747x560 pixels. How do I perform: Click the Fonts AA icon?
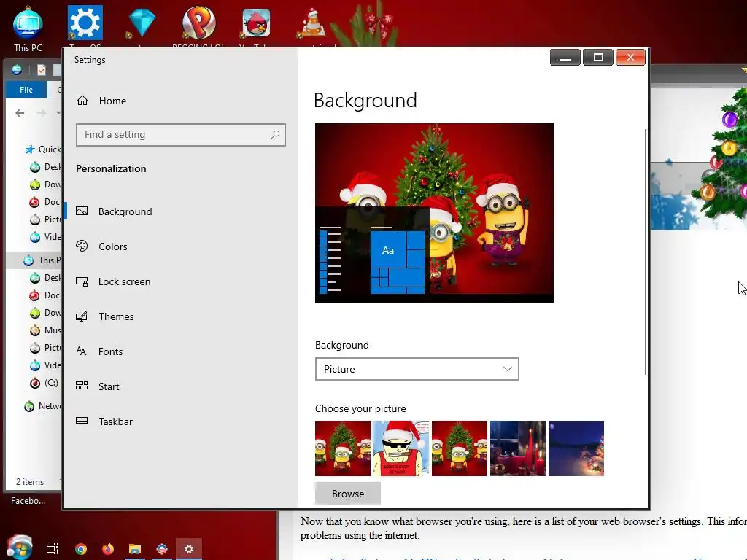[82, 351]
